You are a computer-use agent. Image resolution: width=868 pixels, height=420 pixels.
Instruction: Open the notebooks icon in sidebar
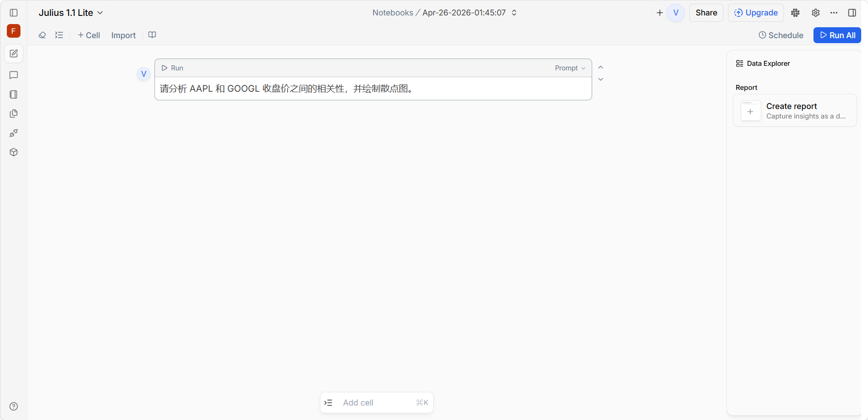click(14, 94)
